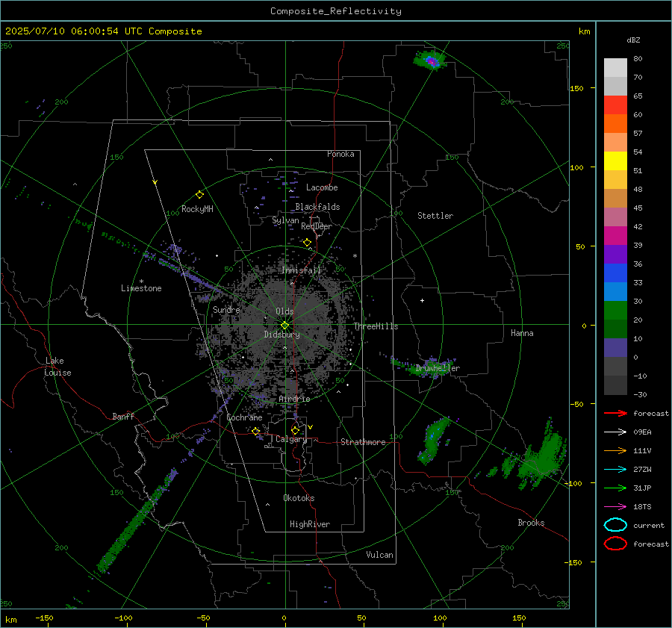Click the white asterisk marker above Limestone
Viewport: 672px width, 628px height.
click(141, 282)
